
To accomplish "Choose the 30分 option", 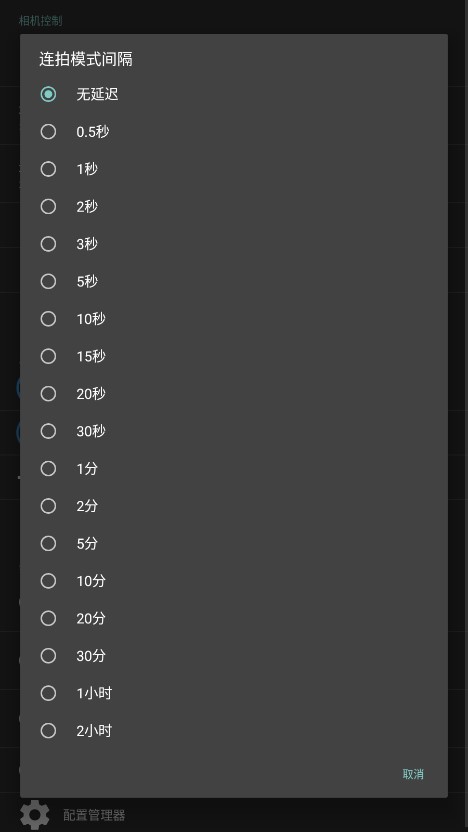I will coord(233,656).
